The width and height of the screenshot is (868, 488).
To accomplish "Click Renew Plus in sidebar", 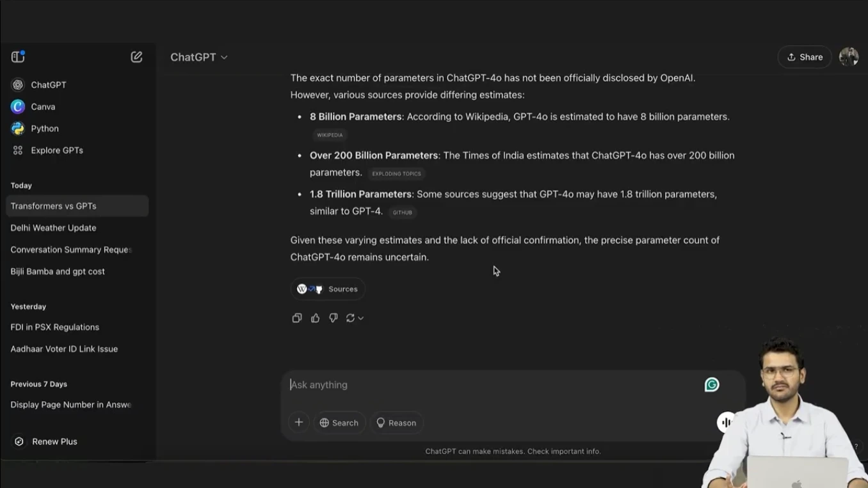I will coord(54,441).
